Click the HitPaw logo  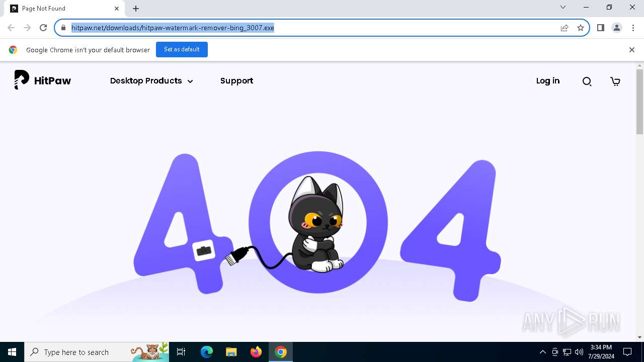pos(43,80)
